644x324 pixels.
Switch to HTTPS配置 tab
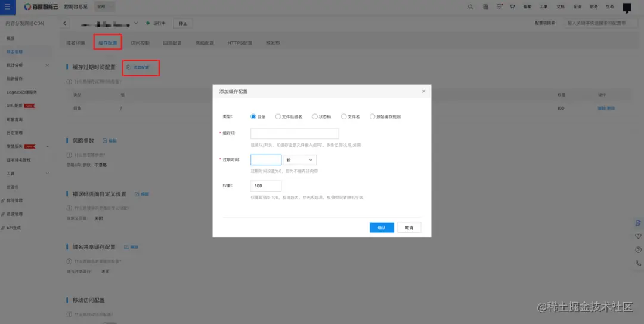(x=240, y=43)
